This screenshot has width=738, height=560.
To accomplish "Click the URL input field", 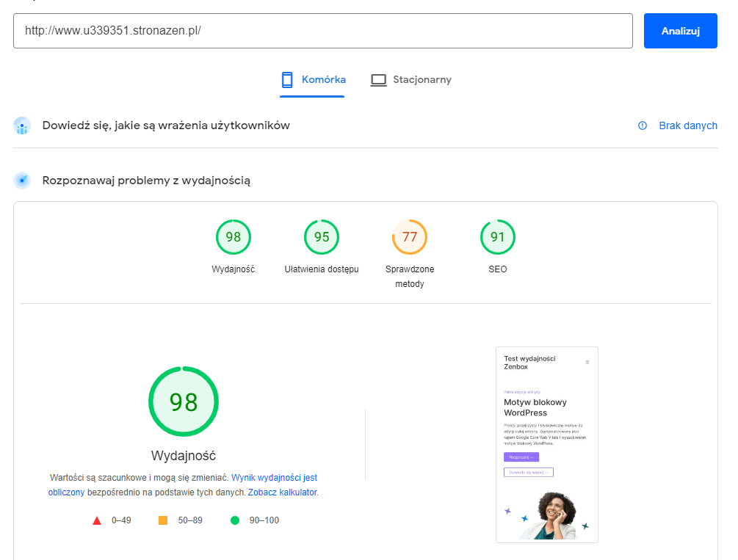I will [x=323, y=31].
